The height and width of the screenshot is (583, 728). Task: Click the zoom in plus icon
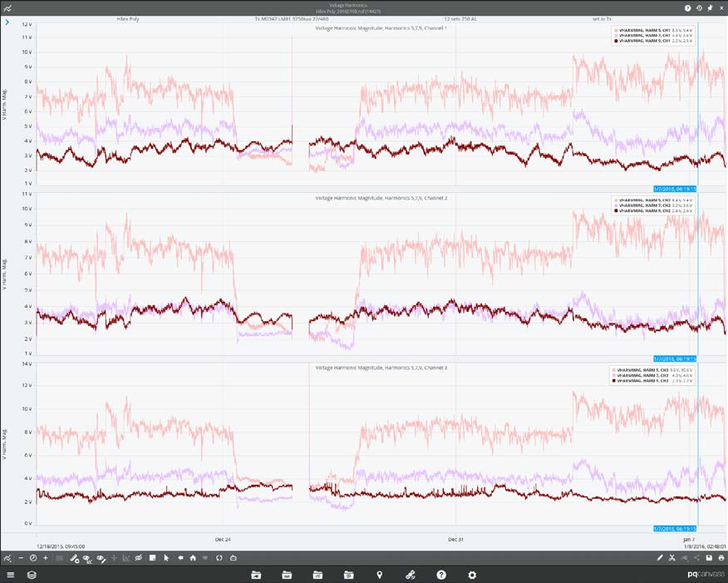pyautogui.click(x=46, y=558)
